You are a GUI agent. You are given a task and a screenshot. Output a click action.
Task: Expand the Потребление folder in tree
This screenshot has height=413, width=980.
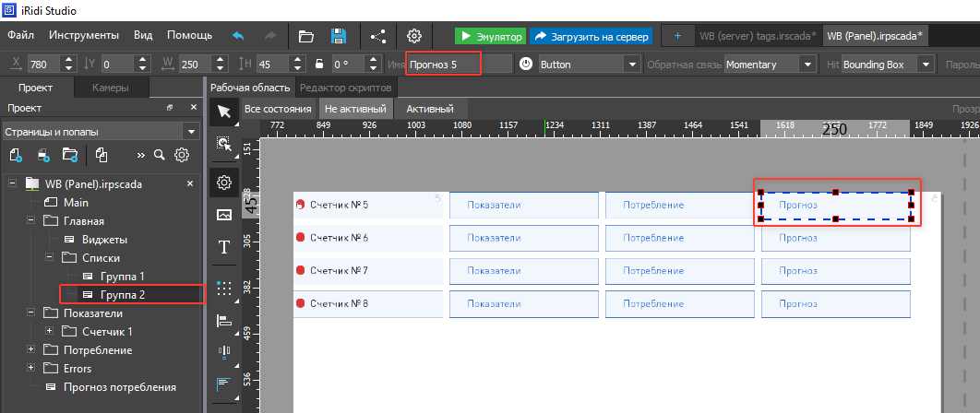click(x=31, y=350)
